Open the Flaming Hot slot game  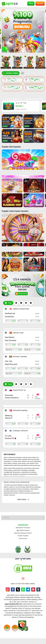pyautogui.click(x=12, y=200)
